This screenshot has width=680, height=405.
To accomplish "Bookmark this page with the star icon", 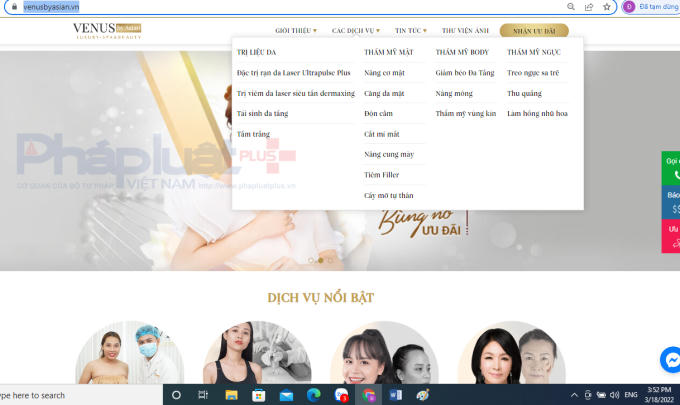I will click(607, 7).
